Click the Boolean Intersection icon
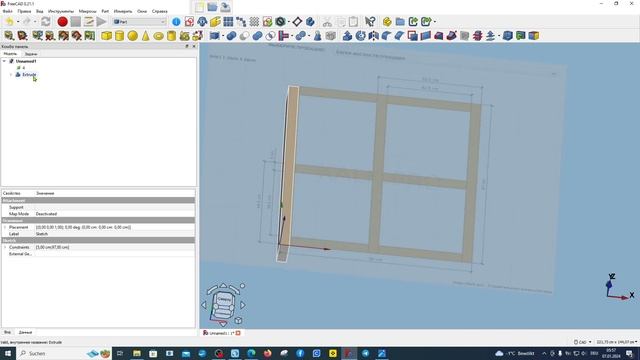640x360 pixels. 270,36
